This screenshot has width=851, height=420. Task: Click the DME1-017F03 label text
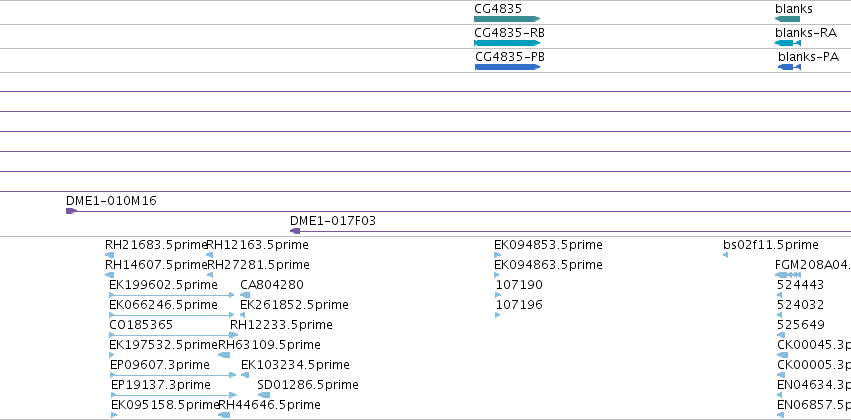click(333, 221)
